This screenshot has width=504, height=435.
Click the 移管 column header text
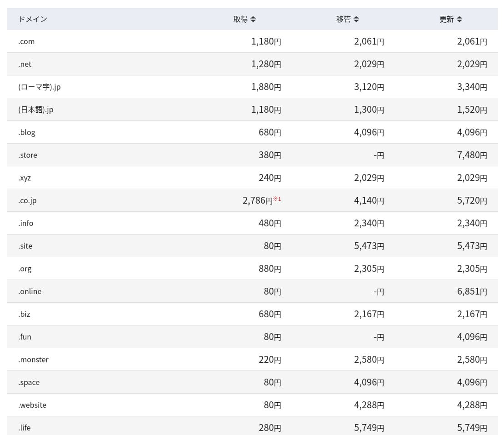344,19
